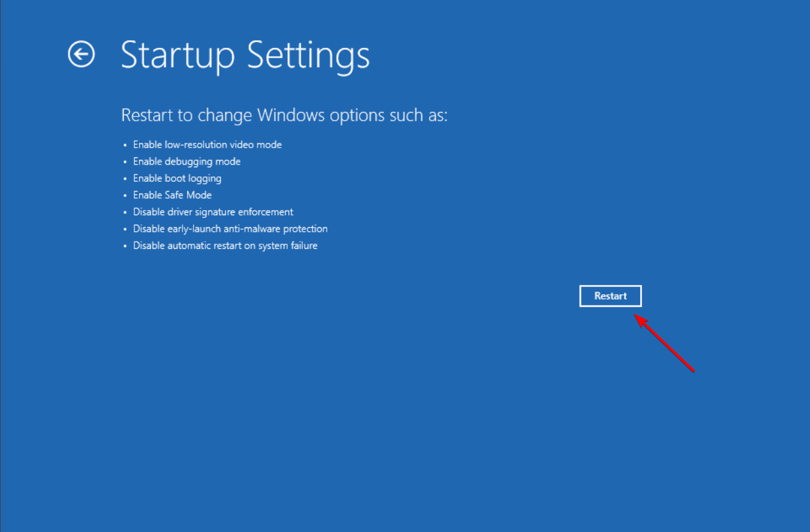
Task: Click the bullet beside 'Enable low-resolution video mode'
Action: click(124, 145)
